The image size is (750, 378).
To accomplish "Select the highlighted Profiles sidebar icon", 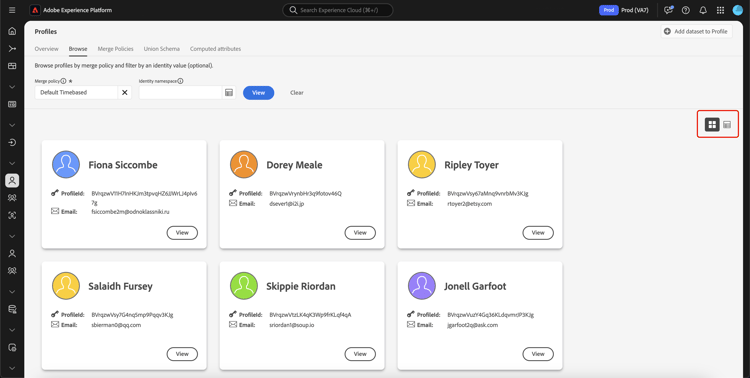I will tap(12, 180).
